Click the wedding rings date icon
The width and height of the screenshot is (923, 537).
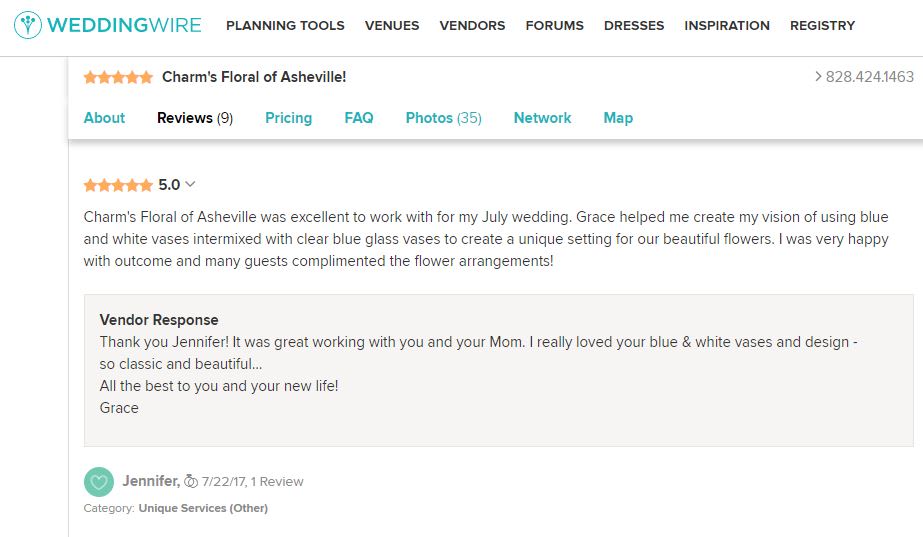point(191,482)
